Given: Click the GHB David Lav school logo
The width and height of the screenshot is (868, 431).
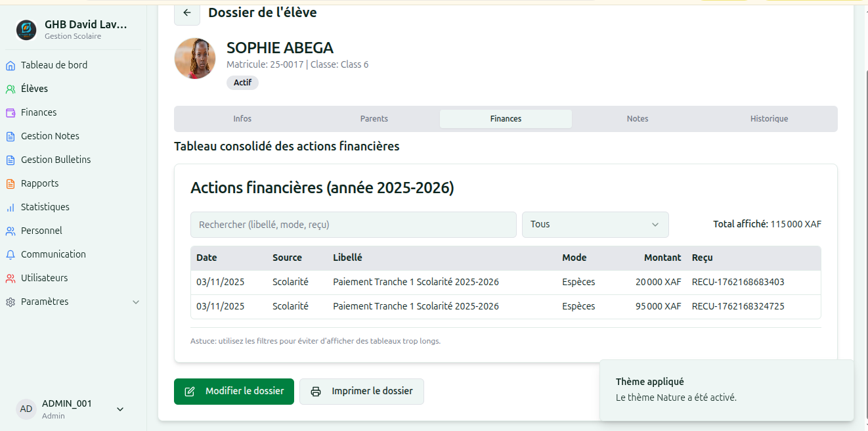Looking at the screenshot, I should click(26, 30).
